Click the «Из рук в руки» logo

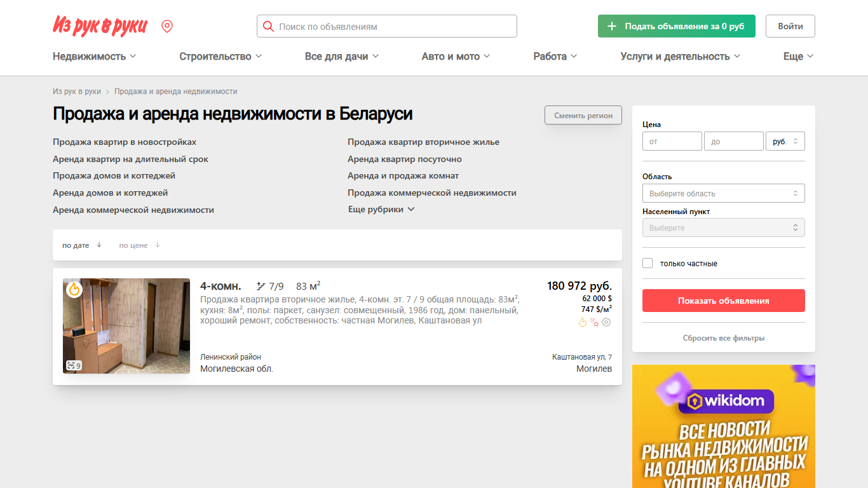click(100, 26)
